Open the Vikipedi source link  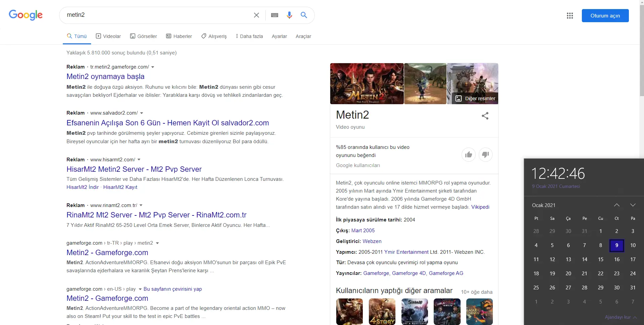tap(480, 207)
